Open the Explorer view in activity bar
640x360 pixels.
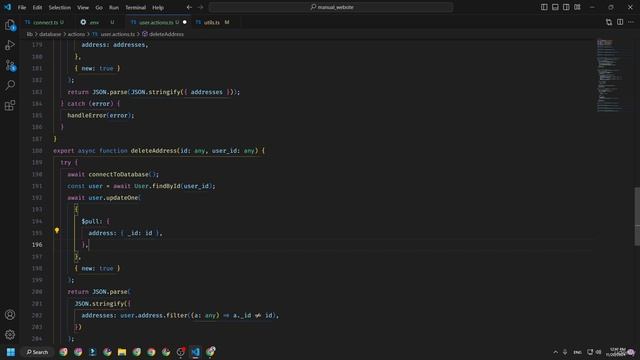pyautogui.click(x=10, y=25)
